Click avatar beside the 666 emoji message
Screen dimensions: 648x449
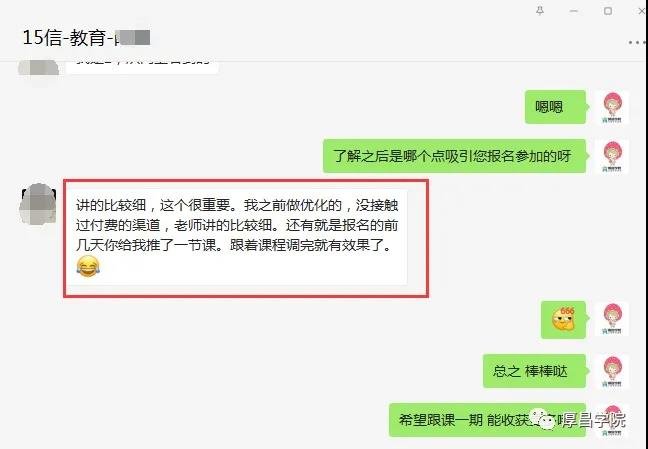[612, 319]
